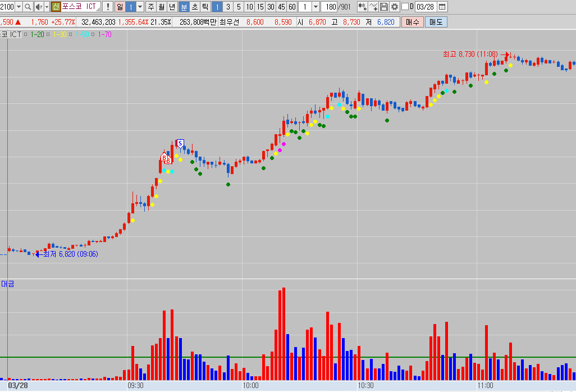Click the add indicator line icon
This screenshot has height=392, width=576.
click(373, 7)
